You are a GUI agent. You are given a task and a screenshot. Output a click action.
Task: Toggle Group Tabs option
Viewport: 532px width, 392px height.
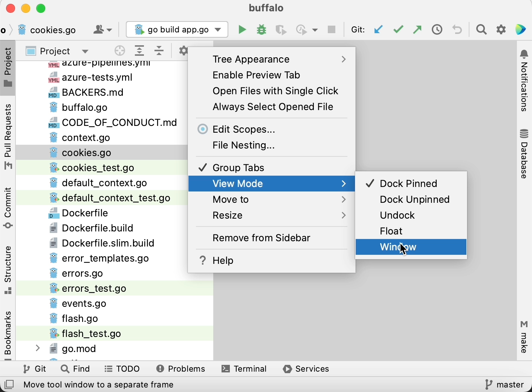pyautogui.click(x=272, y=168)
